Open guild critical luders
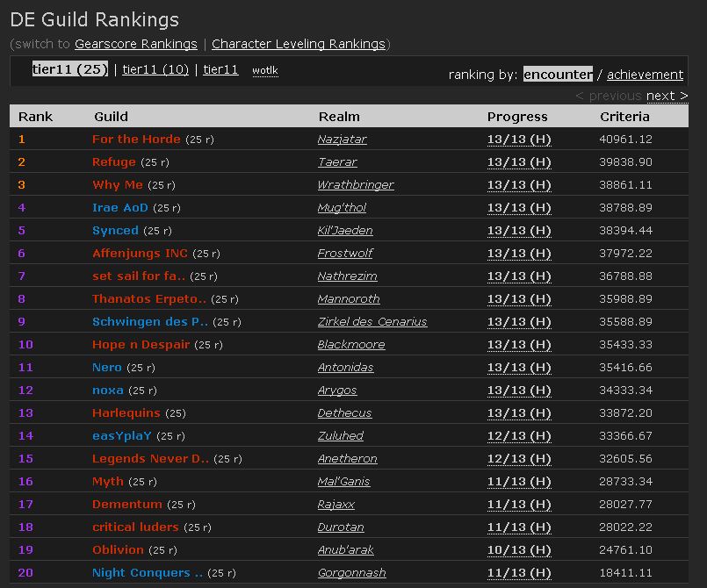The image size is (707, 588). pos(135,527)
